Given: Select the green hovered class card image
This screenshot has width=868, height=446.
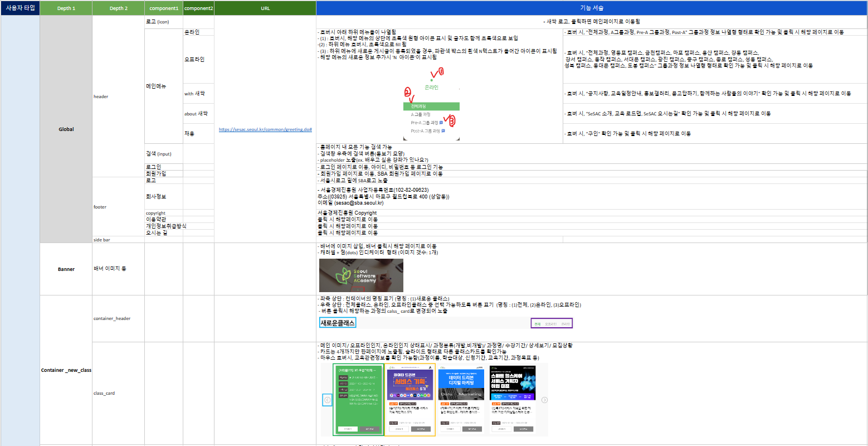Looking at the screenshot, I should tap(358, 399).
